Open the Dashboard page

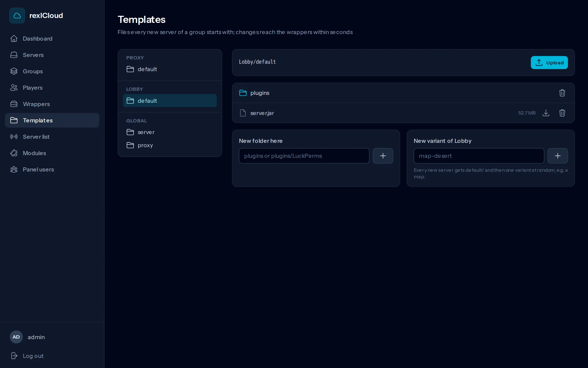(x=52, y=39)
